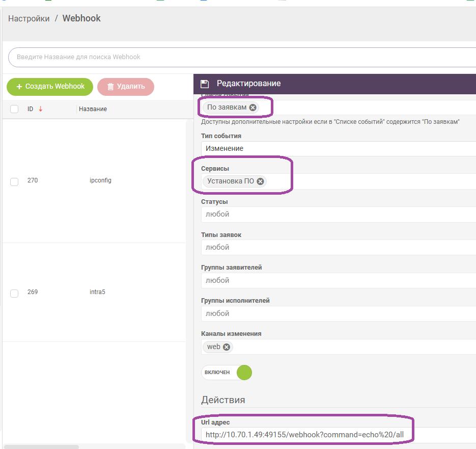Screen dimensions: 476x449
Task: Click the red sort arrow next to ID
Action: pos(41,109)
